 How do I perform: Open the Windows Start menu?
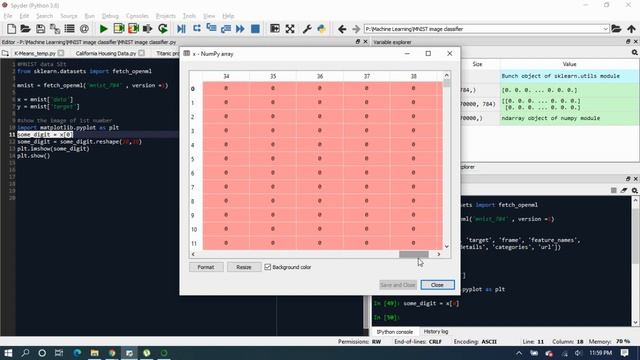tap(8, 353)
